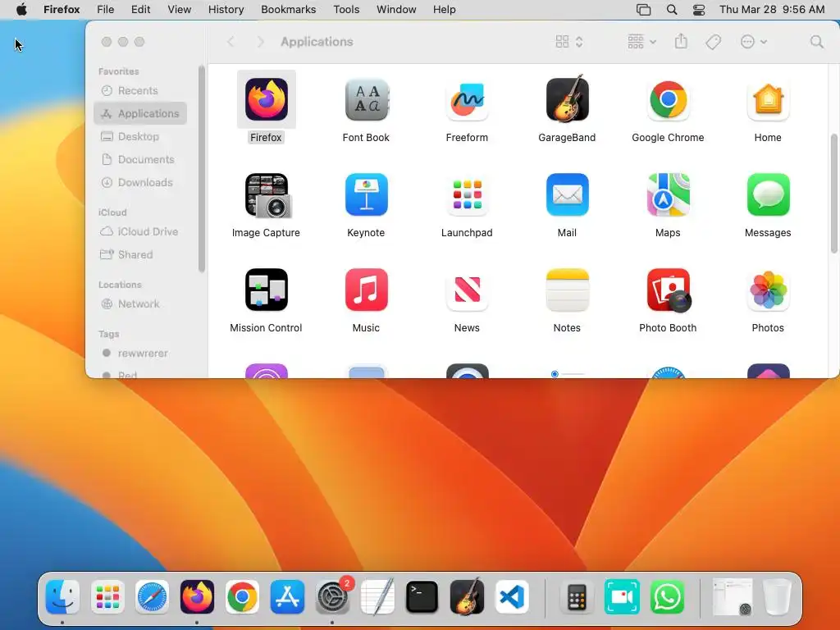Select iCloud Drive in the sidebar
Viewport: 840px width, 630px height.
(140, 232)
